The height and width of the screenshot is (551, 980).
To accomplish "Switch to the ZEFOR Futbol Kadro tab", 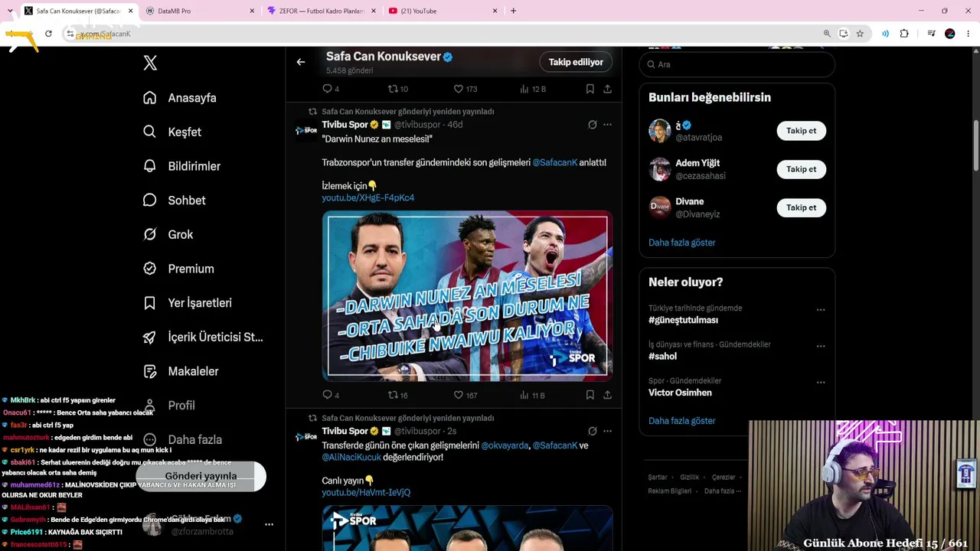I will [322, 11].
